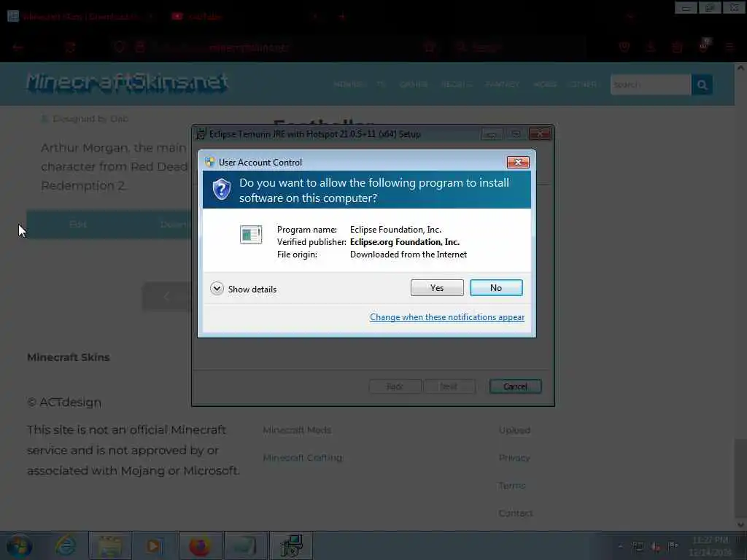Viewport: 747px width, 560px height.
Task: Click the '© ACTdesign' footer text
Action: coord(64,402)
